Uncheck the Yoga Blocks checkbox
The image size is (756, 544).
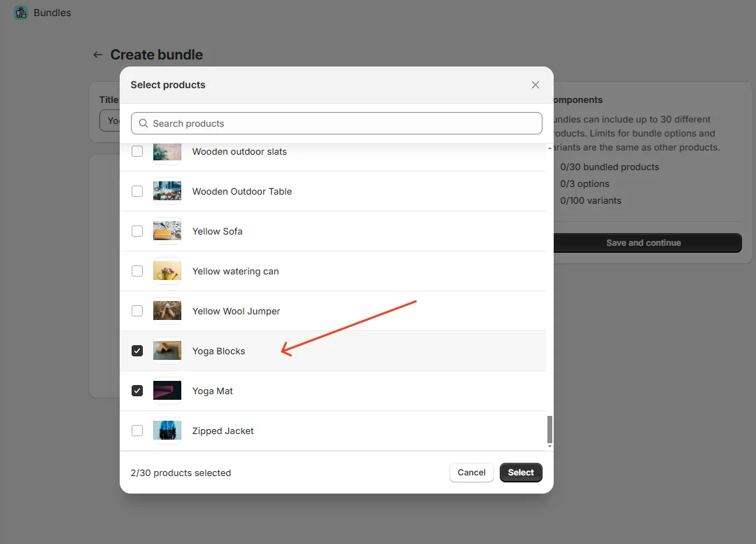137,351
